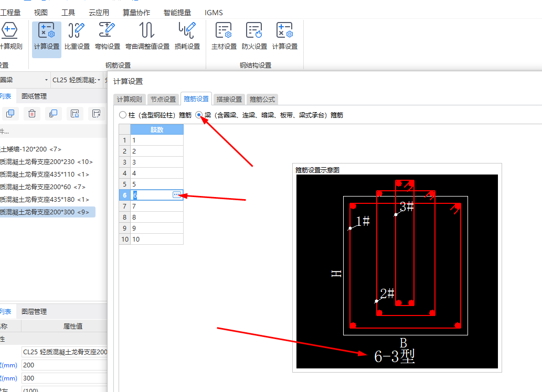The width and height of the screenshot is (542, 392).
Task: Open 损耗设置 tool
Action: [x=187, y=36]
